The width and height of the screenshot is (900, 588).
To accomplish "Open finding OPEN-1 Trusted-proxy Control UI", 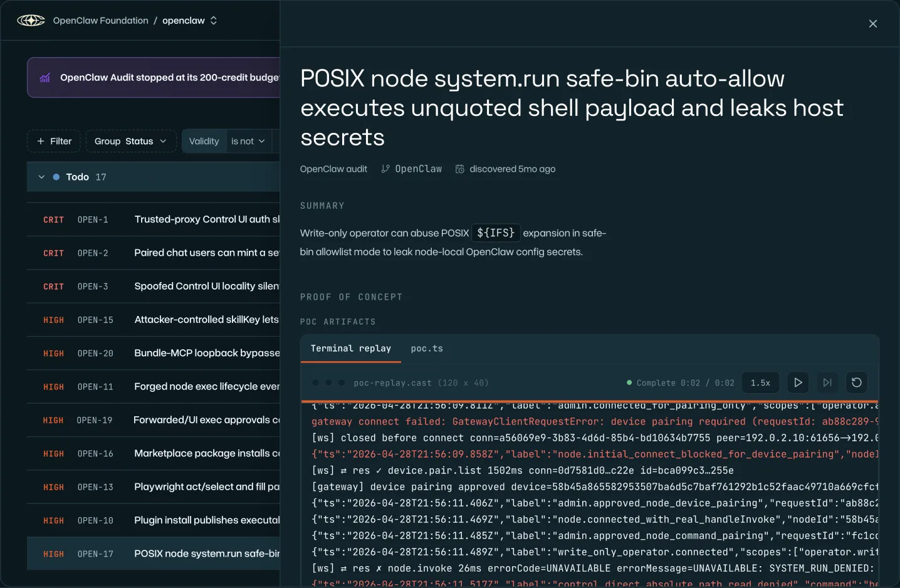I will (x=154, y=219).
